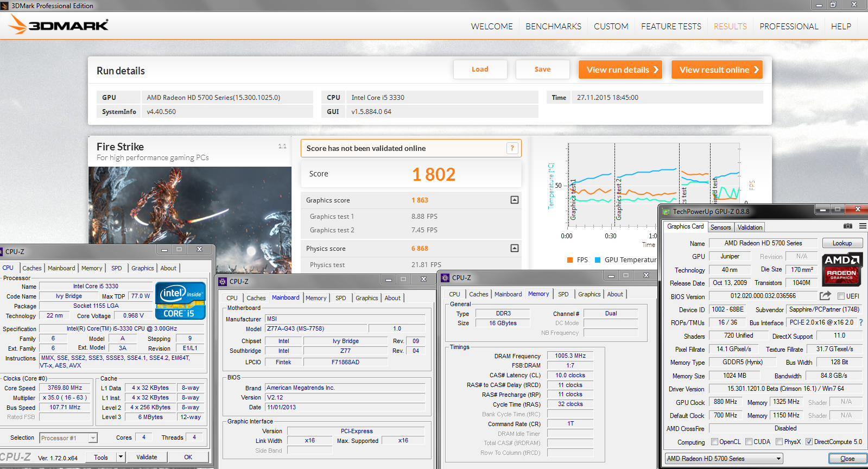The height and width of the screenshot is (469, 868).
Task: Open Mainboard tab in the CPU-Z processor window
Action: point(61,268)
